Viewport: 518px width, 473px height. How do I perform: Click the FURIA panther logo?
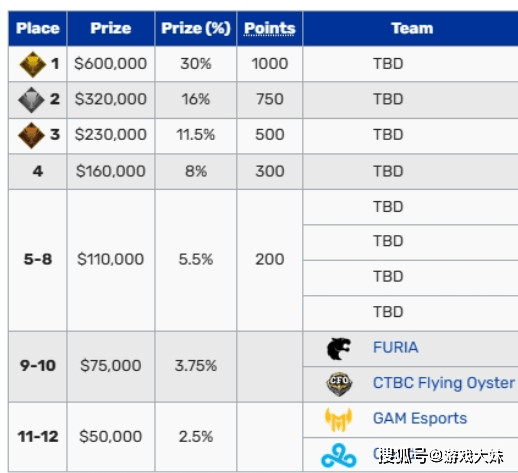339,349
